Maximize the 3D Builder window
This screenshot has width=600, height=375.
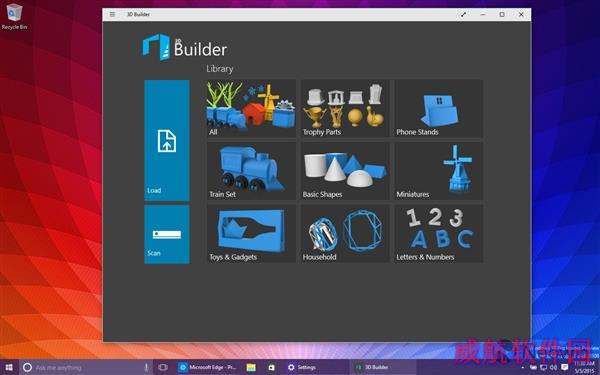(x=502, y=15)
